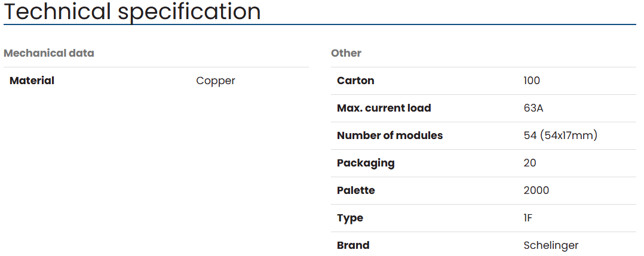This screenshot has height=256, width=644.
Task: Select the Mechanical data section title
Action: coord(49,53)
